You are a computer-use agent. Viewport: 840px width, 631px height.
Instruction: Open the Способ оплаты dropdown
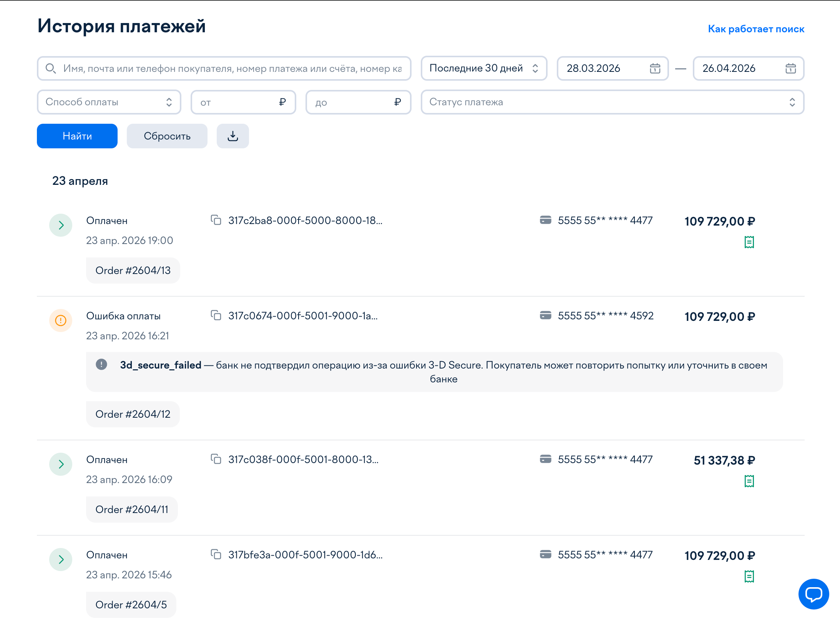point(109,102)
